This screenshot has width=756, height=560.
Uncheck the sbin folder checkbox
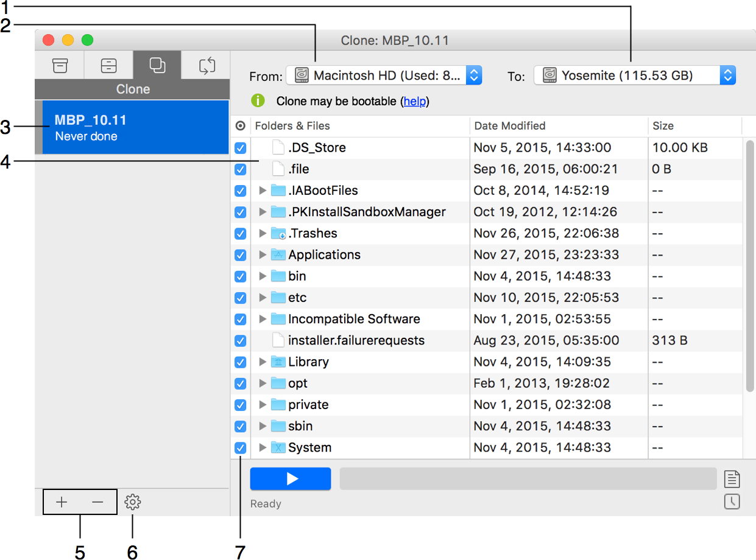pyautogui.click(x=241, y=426)
